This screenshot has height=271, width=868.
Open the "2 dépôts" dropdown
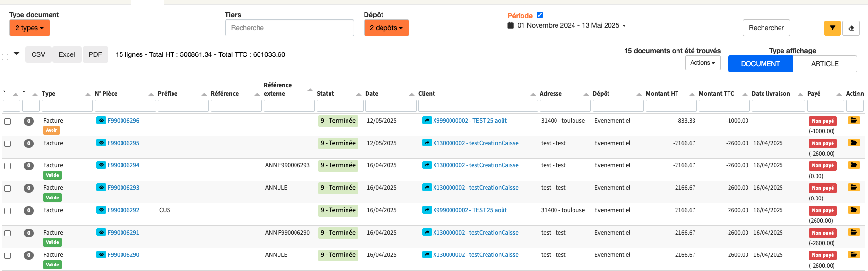pyautogui.click(x=386, y=28)
